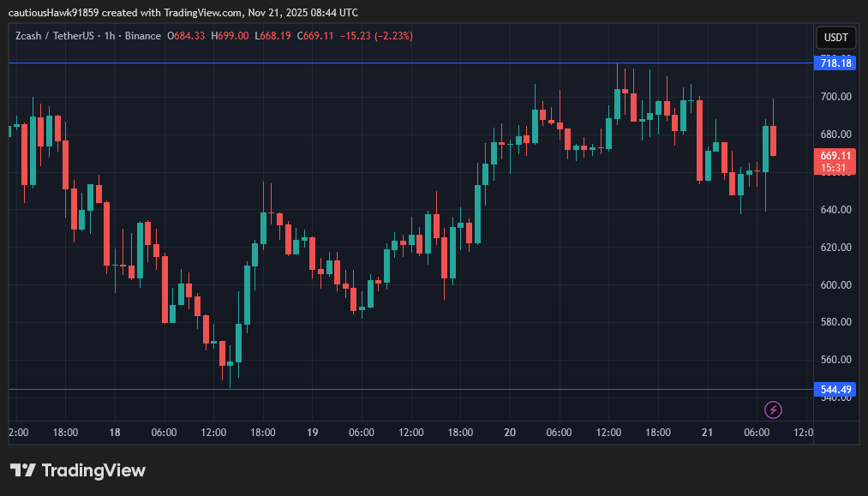
Task: Select the 544.49 price label
Action: pos(835,390)
